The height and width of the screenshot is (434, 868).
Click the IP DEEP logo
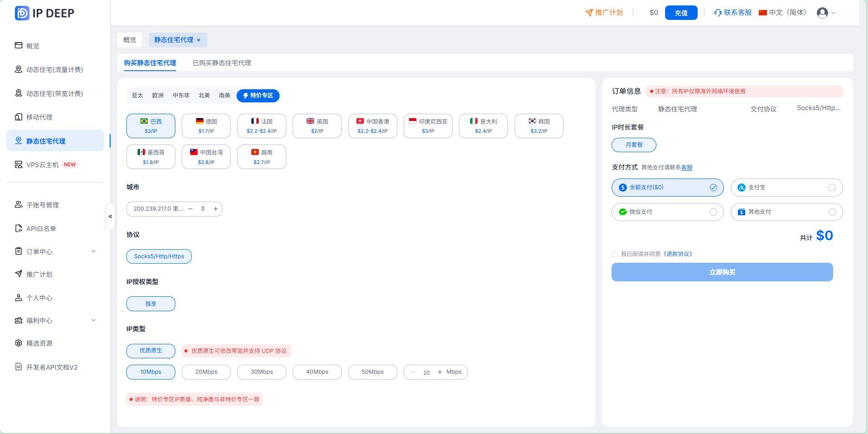point(44,13)
